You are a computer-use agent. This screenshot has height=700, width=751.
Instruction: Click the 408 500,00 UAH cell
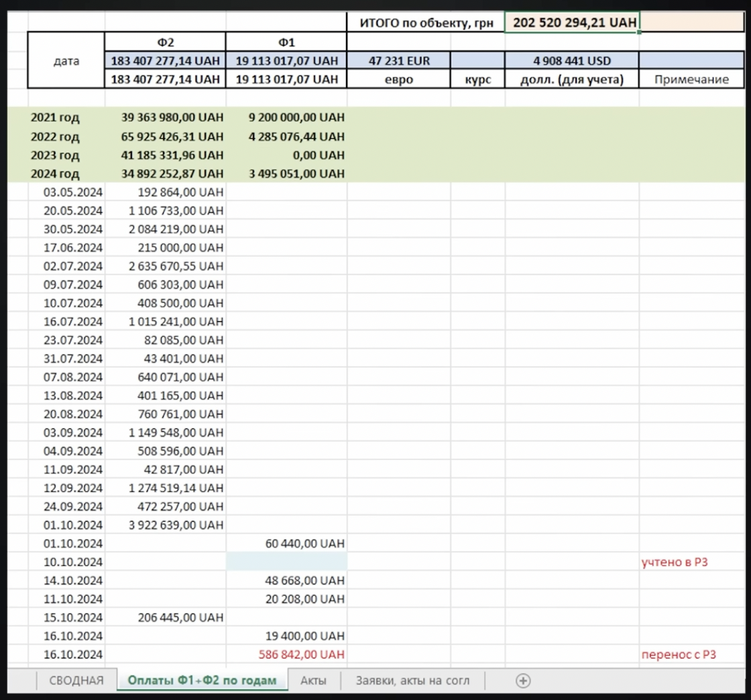click(165, 303)
